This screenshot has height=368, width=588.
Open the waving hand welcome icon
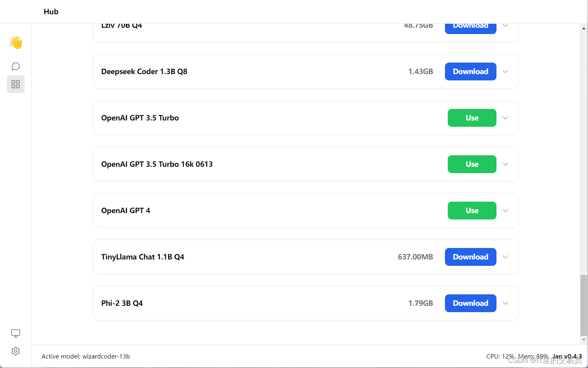point(16,42)
